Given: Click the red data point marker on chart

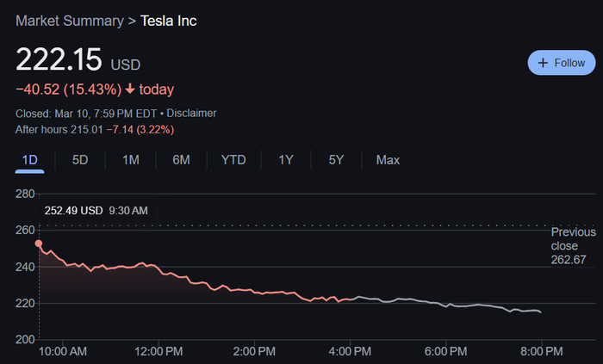Looking at the screenshot, I should [39, 244].
